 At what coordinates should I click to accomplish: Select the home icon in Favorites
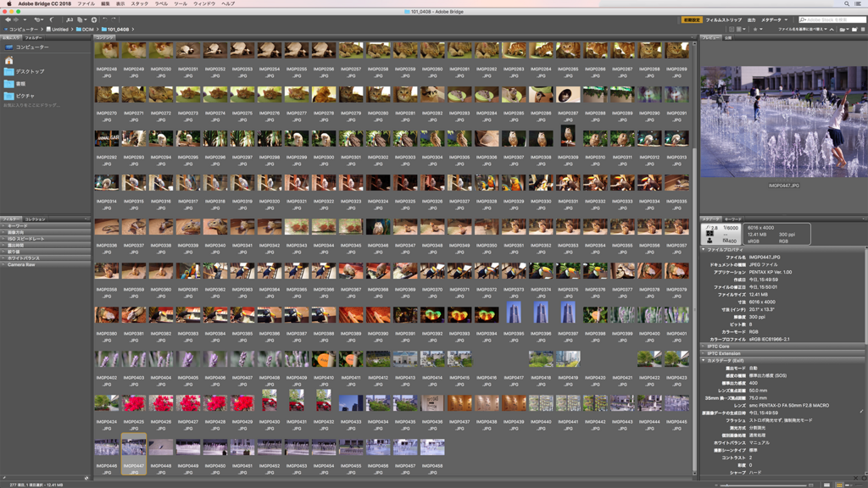[8, 60]
